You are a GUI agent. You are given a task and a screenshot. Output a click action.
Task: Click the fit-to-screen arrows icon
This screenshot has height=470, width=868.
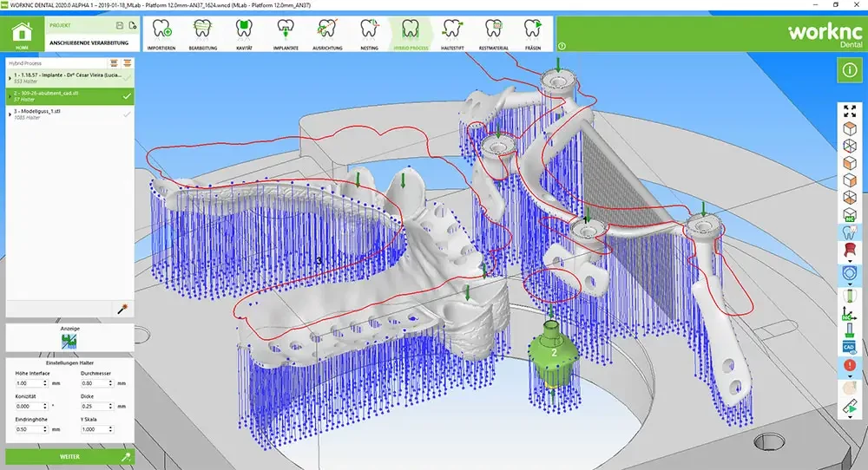click(850, 111)
